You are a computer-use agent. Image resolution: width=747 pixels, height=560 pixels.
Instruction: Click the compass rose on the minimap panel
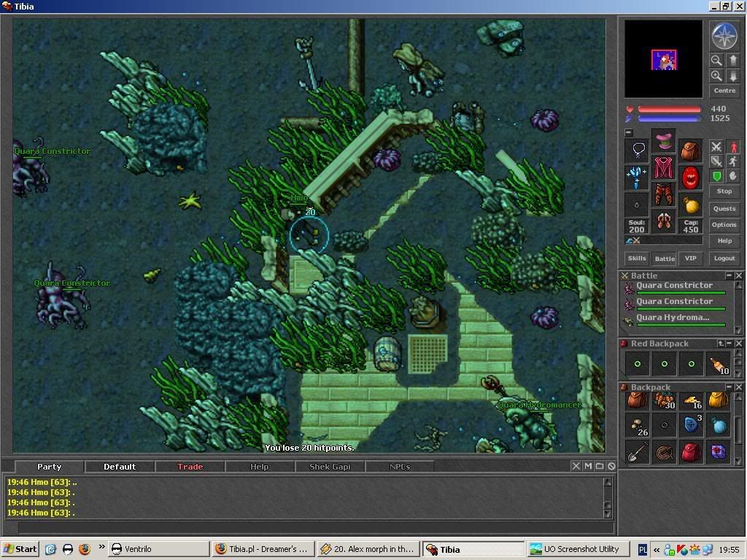(724, 36)
